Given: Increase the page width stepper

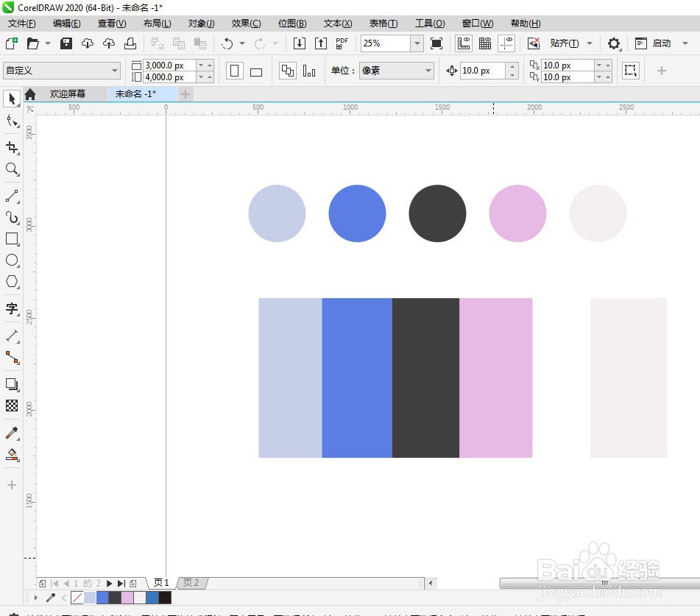Looking at the screenshot, I should [x=209, y=66].
